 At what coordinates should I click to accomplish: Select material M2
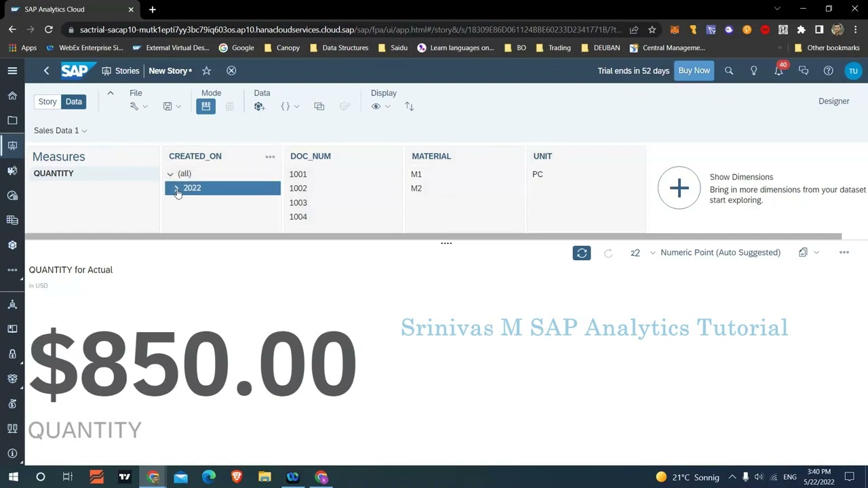pos(416,188)
